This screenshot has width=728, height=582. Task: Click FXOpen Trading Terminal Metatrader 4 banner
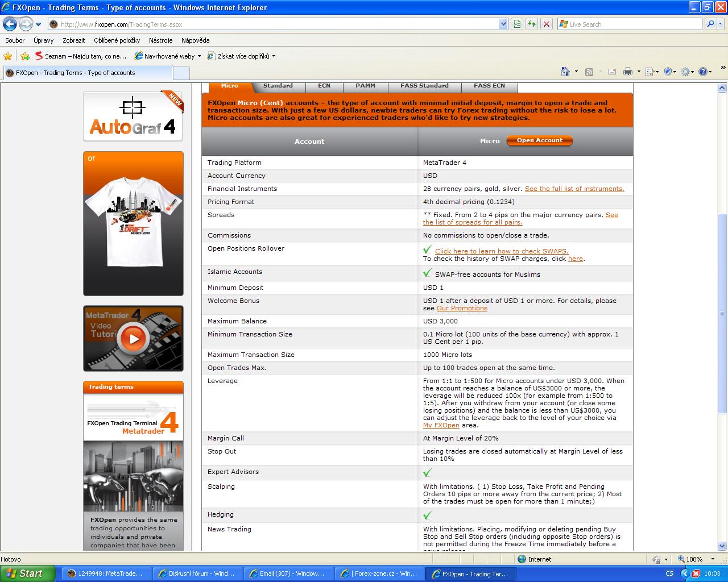coord(133,417)
